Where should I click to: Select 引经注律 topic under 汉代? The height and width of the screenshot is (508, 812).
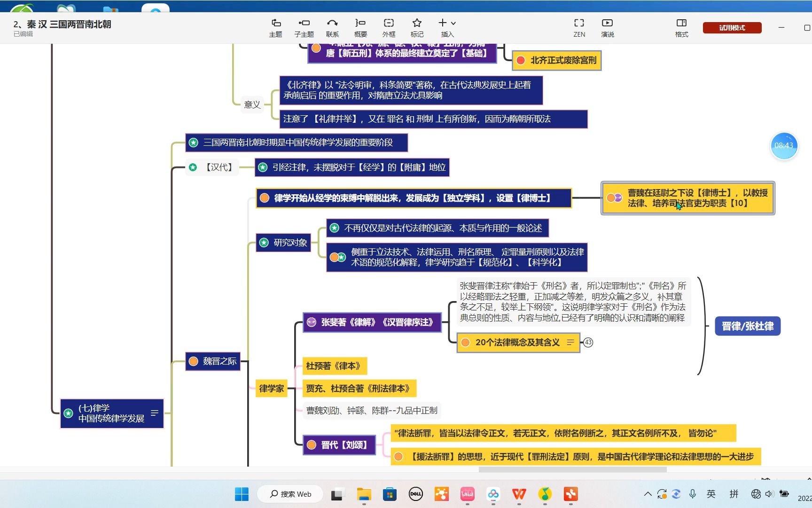pyautogui.click(x=352, y=167)
